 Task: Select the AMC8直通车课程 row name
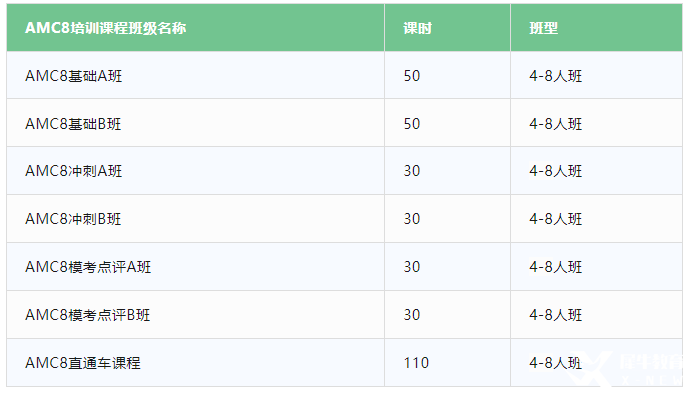tap(83, 363)
